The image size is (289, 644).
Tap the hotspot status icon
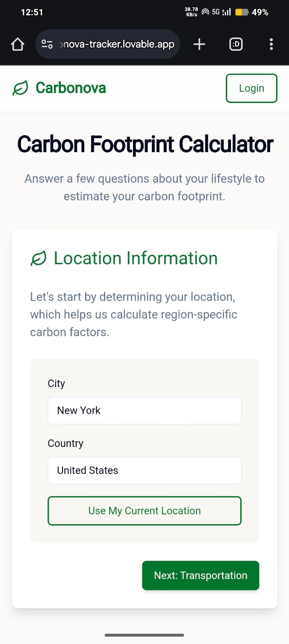[205, 12]
